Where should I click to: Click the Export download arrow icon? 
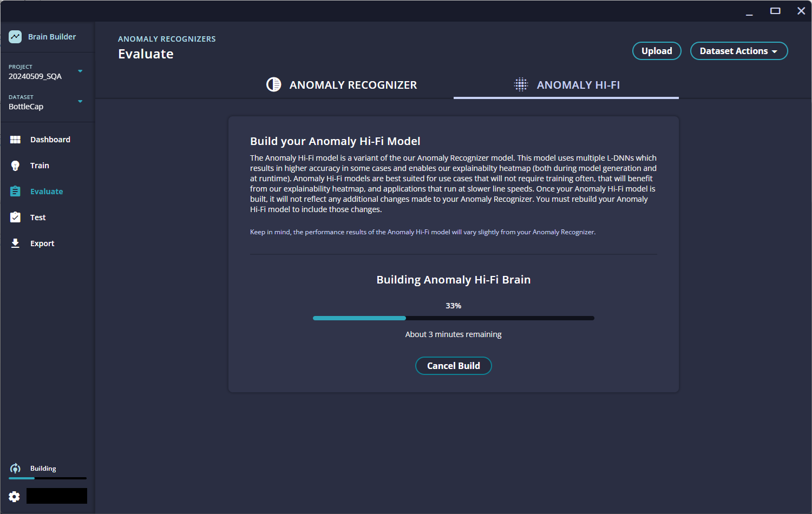click(15, 243)
